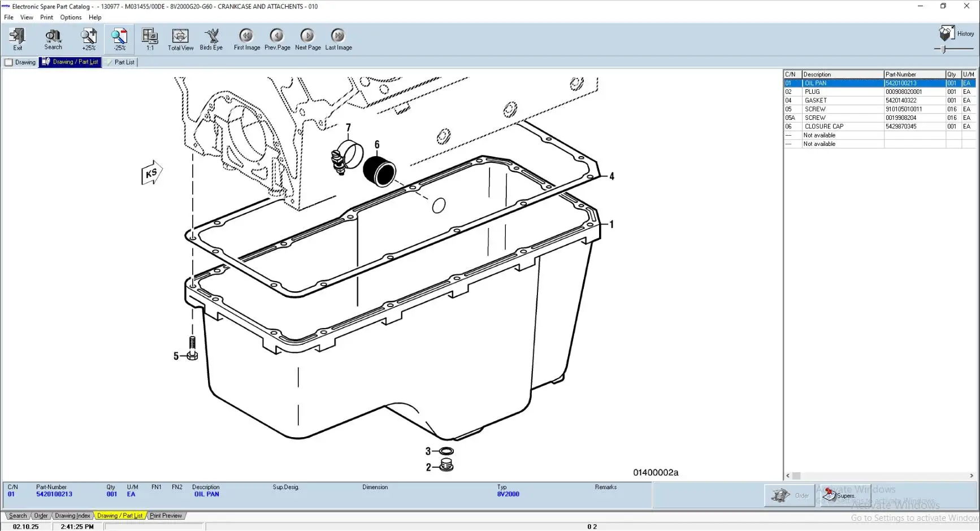Open the bottom Order tab
The image size is (980, 531).
(41, 516)
